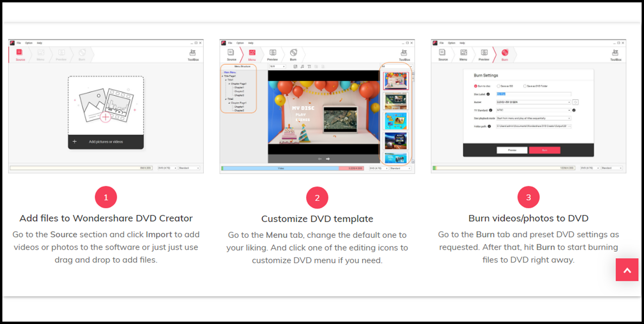The height and width of the screenshot is (324, 644).
Task: Select Title2 in Menu Structure tree
Action: pyautogui.click(x=230, y=99)
